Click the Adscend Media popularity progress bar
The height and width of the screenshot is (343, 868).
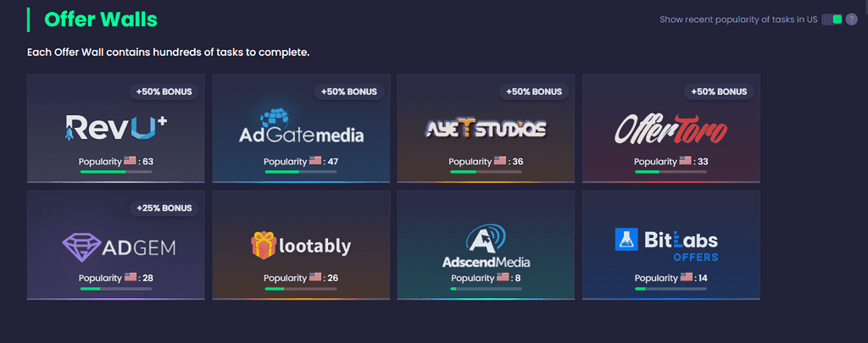486,289
